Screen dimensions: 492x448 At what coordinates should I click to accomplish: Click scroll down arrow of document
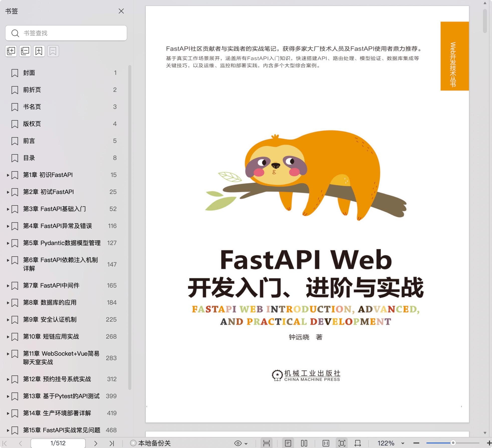(485, 433)
